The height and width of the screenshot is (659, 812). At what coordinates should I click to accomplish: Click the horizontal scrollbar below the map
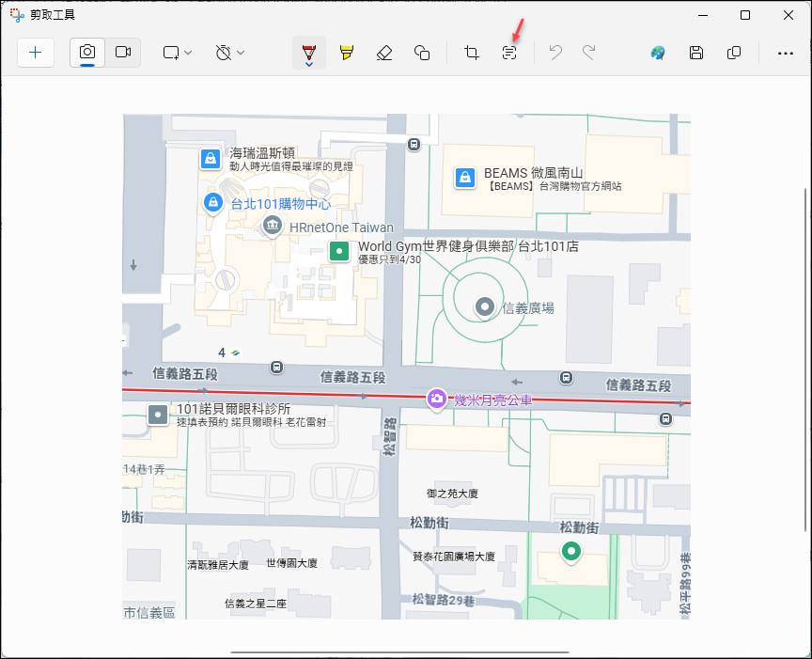click(x=399, y=652)
